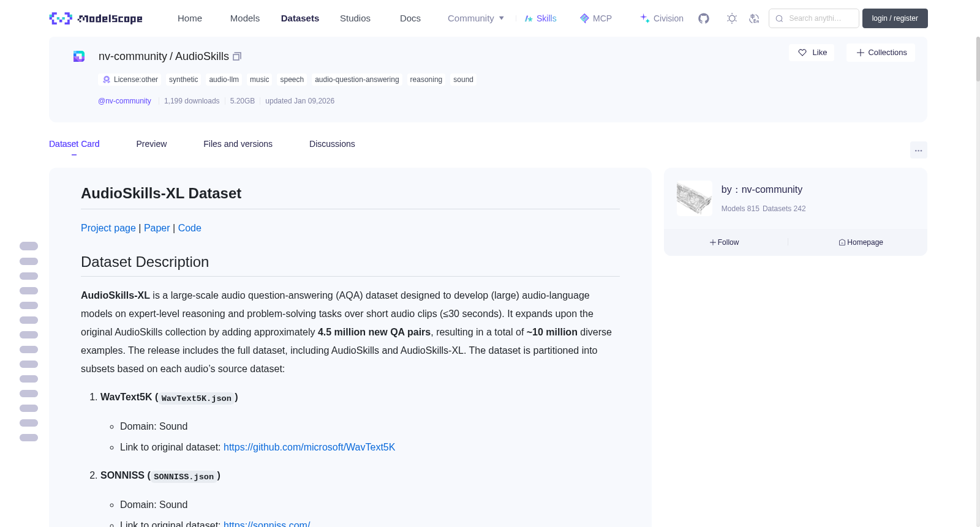The height and width of the screenshot is (527, 980).
Task: Select the reasoning tag
Action: (x=426, y=80)
